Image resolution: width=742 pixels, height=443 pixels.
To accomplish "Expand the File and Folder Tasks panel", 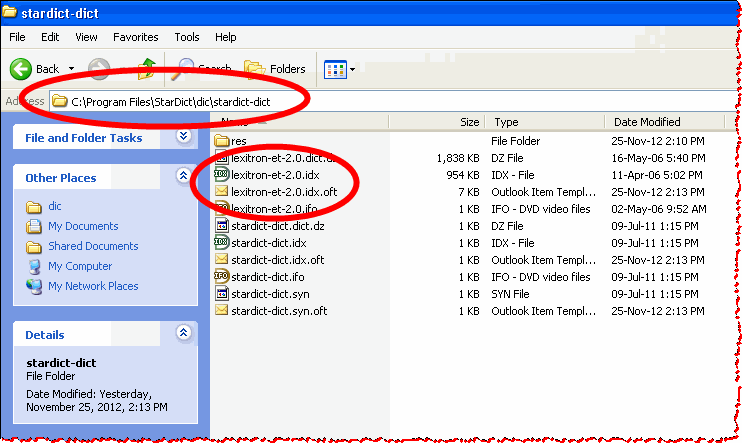I will [x=184, y=137].
